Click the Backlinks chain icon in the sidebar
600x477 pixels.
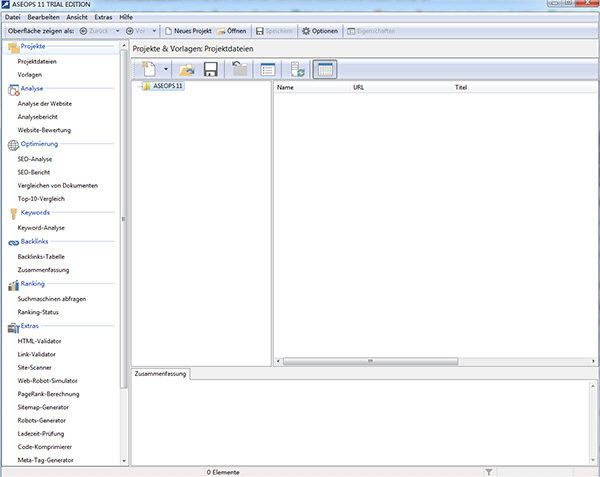(x=13, y=243)
